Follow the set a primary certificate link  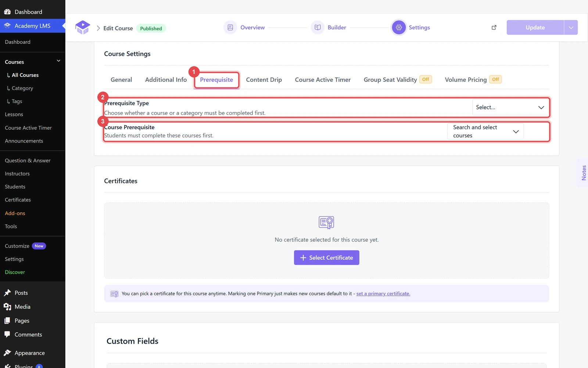coord(383,294)
